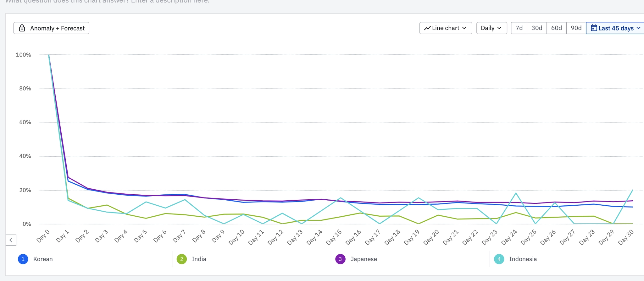Click the chart description input field
Viewport: 644px width, 281px height.
107,2
